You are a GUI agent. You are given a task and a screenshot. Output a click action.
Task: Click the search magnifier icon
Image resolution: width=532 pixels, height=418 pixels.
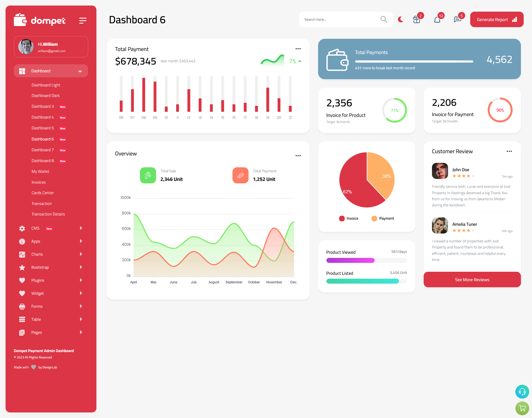click(383, 19)
